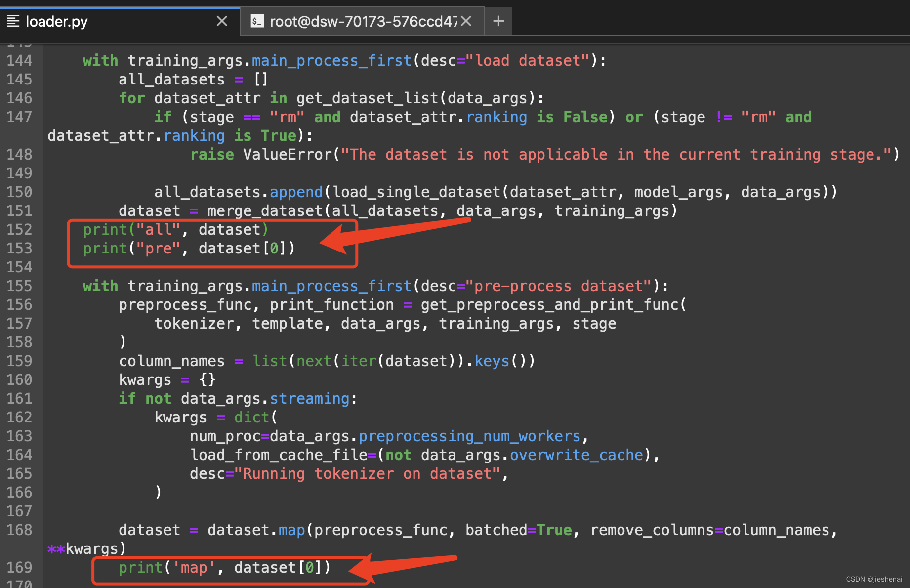This screenshot has height=588, width=910.
Task: Click the file icon on loader.py tab
Action: [13, 21]
